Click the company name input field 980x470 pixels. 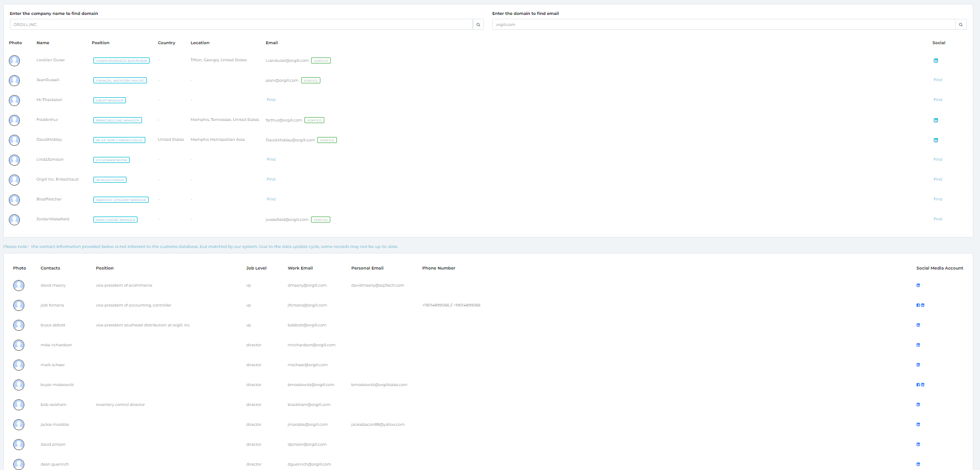coord(241,25)
